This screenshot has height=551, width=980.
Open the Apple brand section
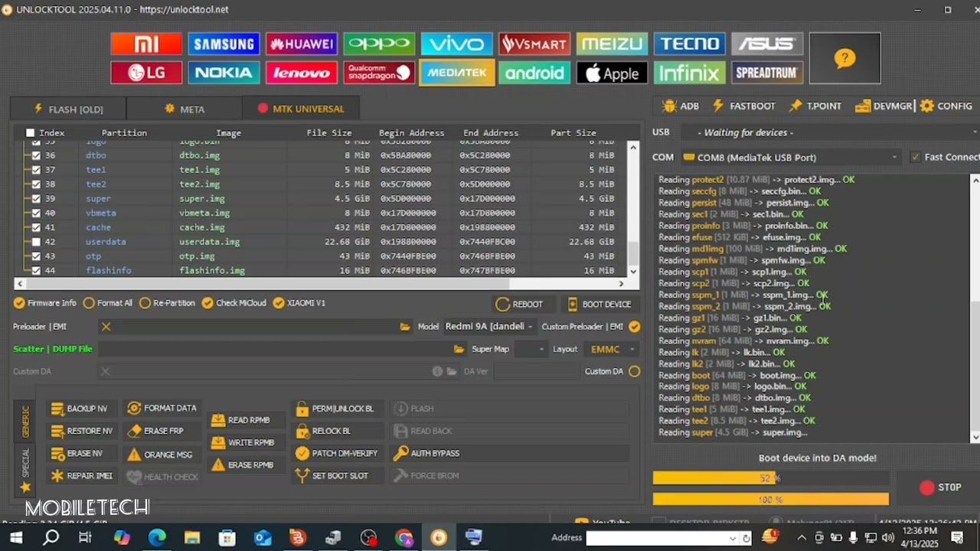point(612,73)
